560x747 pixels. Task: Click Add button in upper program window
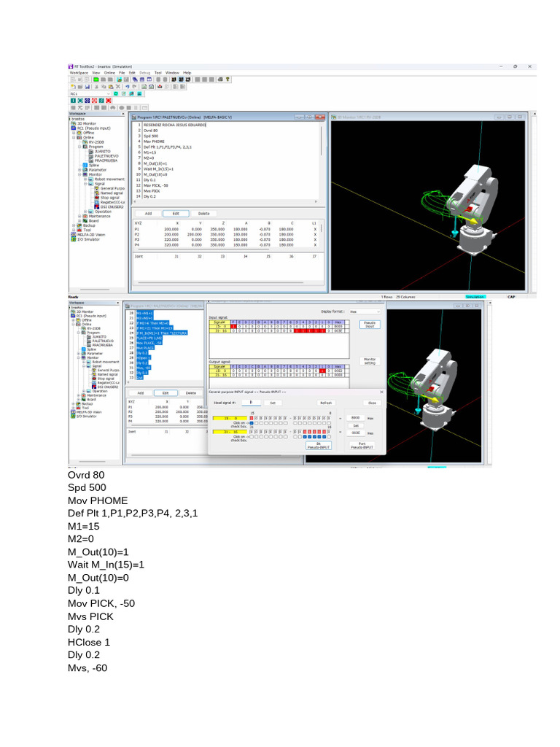click(148, 214)
